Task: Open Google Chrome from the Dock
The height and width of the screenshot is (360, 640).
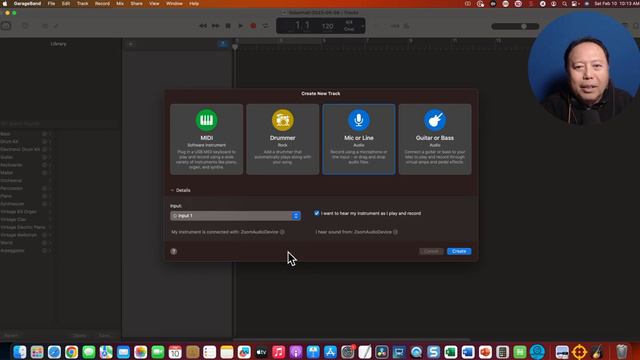Action: [x=71, y=351]
